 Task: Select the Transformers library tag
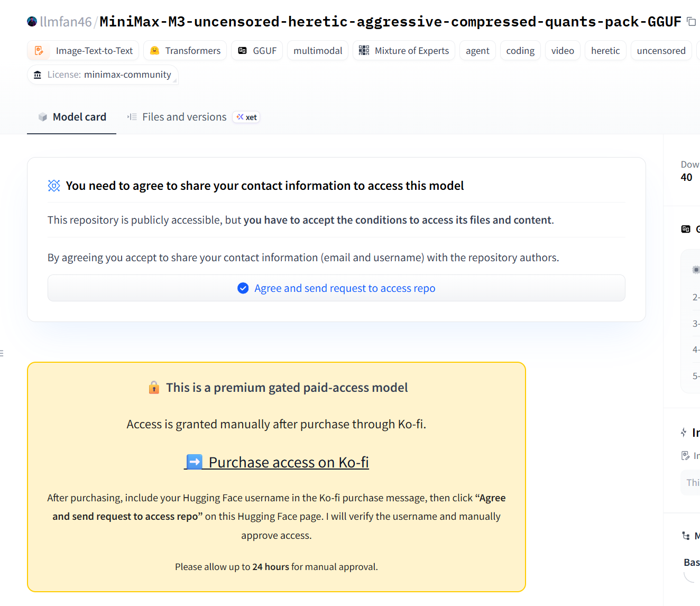pyautogui.click(x=185, y=51)
